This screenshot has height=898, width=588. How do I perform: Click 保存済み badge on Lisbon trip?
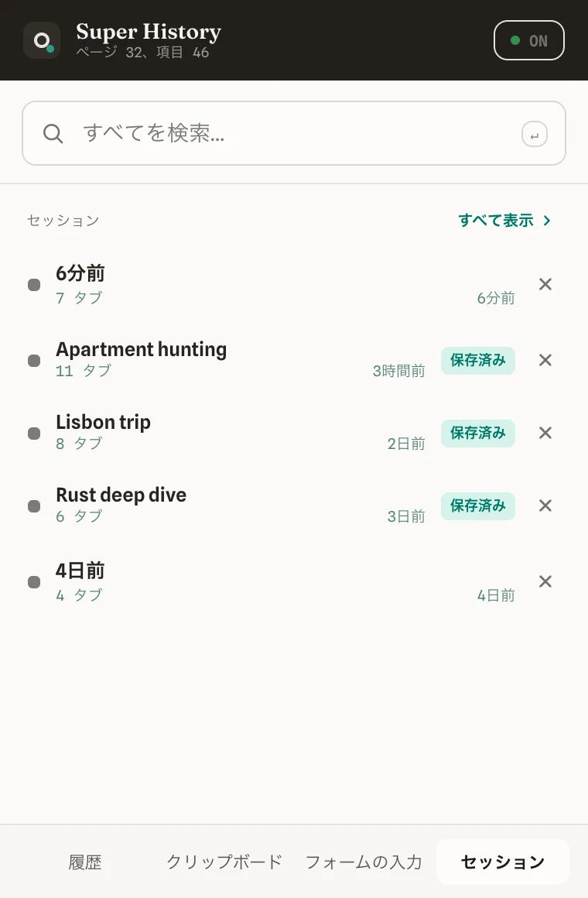pyautogui.click(x=477, y=433)
